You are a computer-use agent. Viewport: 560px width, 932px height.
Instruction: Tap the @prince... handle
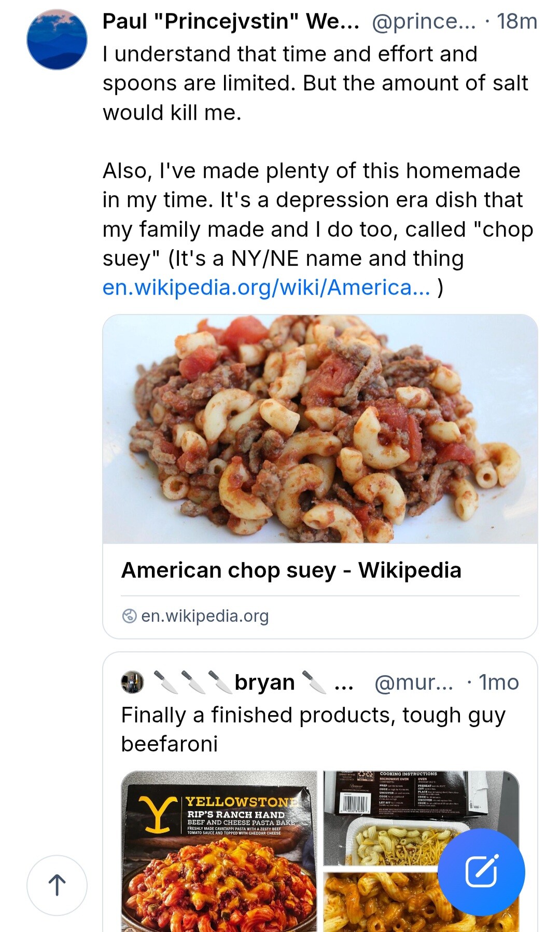(x=423, y=22)
